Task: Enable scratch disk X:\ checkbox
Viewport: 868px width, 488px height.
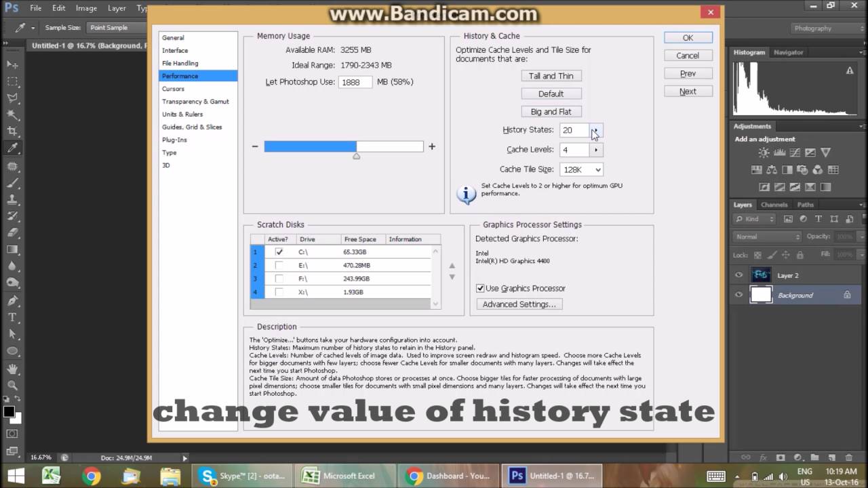Action: pos(279,292)
